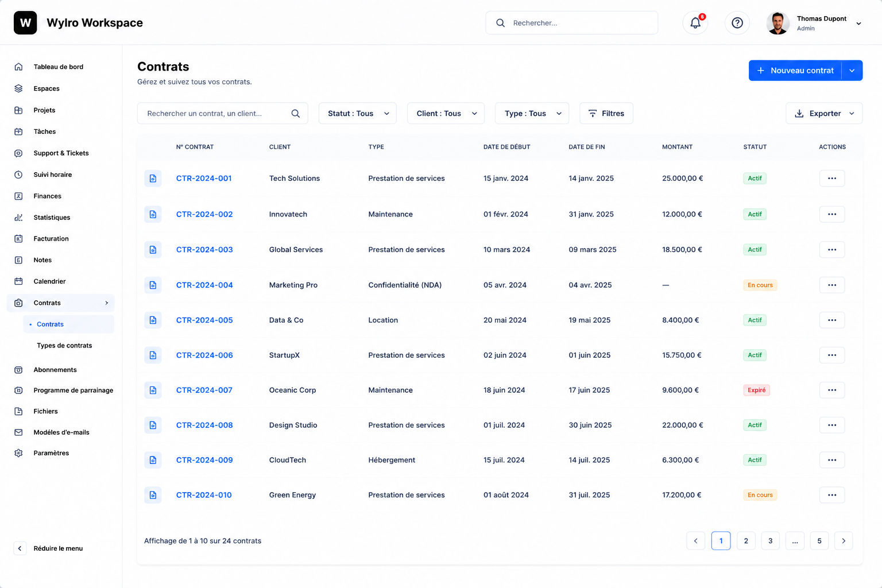Collapse sidebar via Réduire le menu arrow
This screenshot has height=588, width=882.
click(20, 548)
